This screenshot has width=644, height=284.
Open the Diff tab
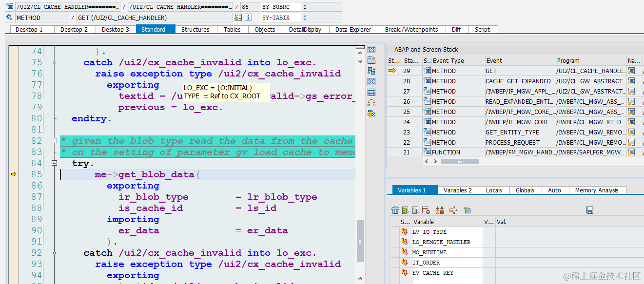[x=456, y=29]
